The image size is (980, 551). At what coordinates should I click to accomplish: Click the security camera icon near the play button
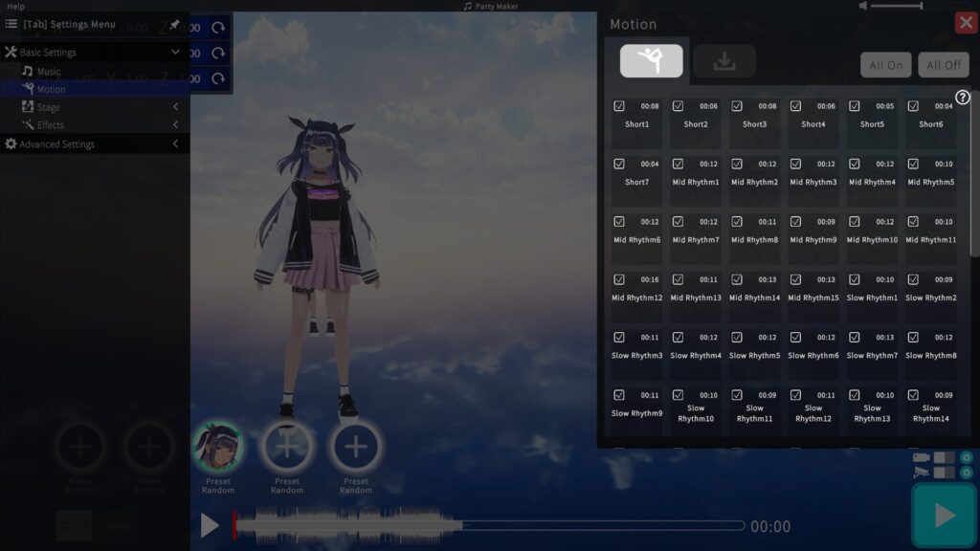(921, 473)
